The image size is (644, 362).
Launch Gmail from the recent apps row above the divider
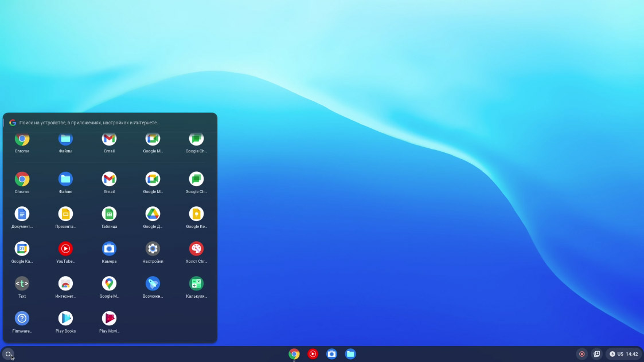(110, 140)
